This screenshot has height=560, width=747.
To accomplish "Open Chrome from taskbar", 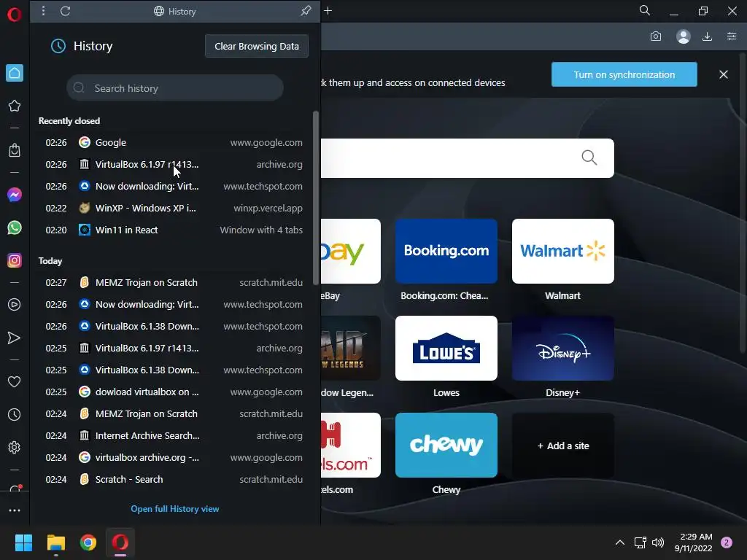I will [x=88, y=542].
